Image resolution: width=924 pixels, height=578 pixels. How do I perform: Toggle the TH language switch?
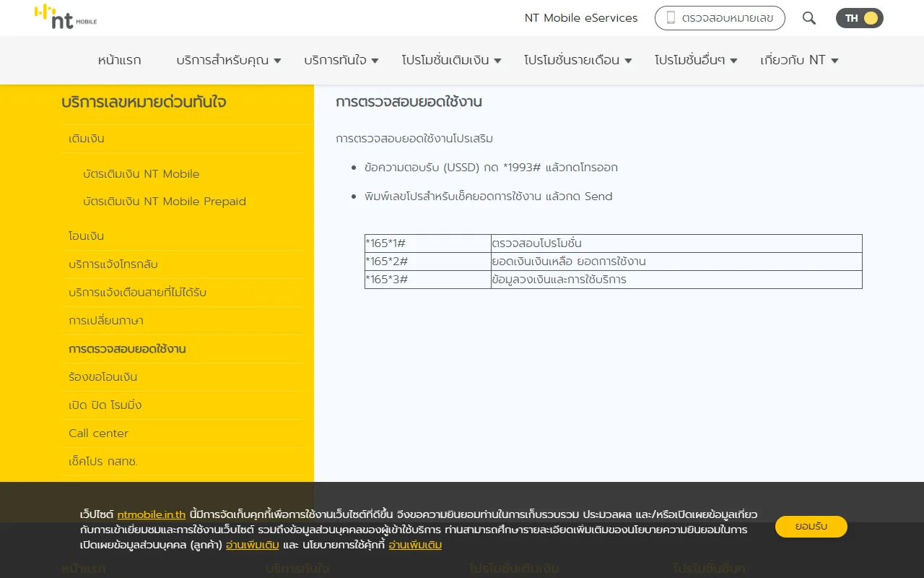click(859, 18)
